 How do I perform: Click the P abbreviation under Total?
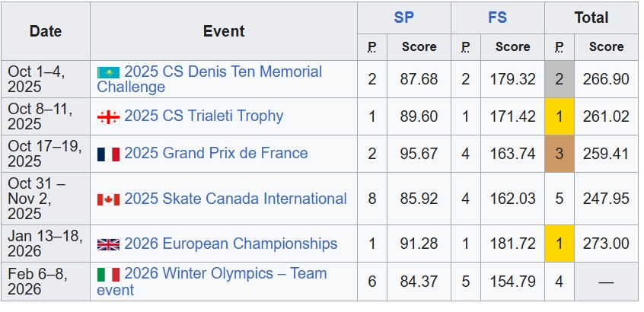coord(559,47)
